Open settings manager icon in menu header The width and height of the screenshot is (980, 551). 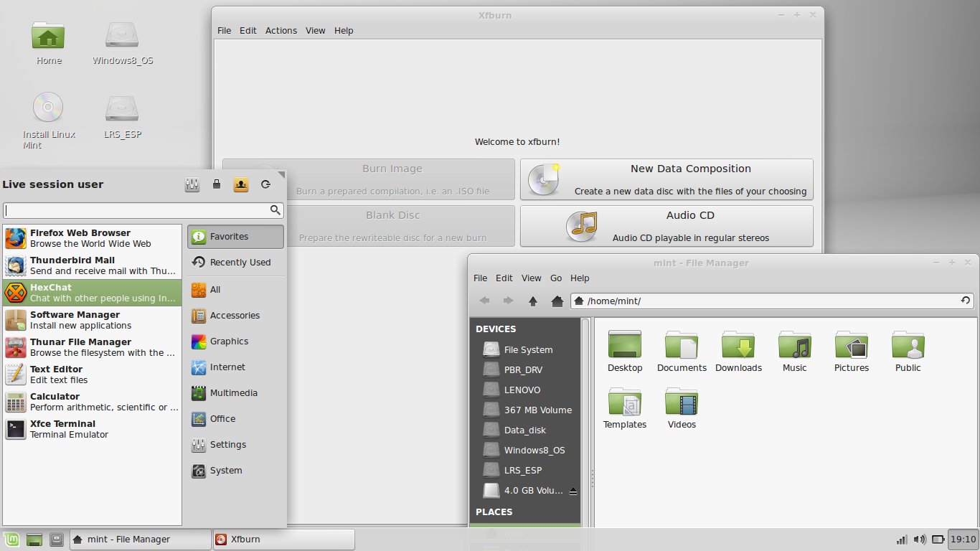[192, 184]
